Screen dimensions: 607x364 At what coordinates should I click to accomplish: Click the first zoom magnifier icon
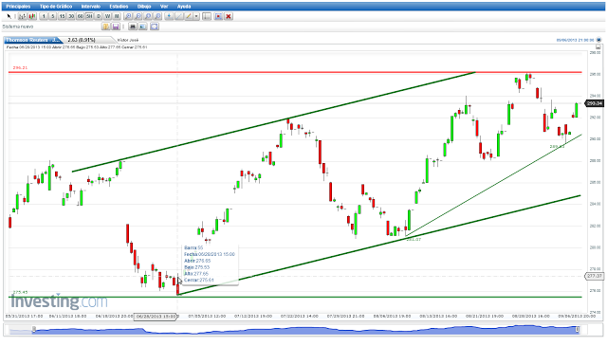pyautogui.click(x=128, y=16)
